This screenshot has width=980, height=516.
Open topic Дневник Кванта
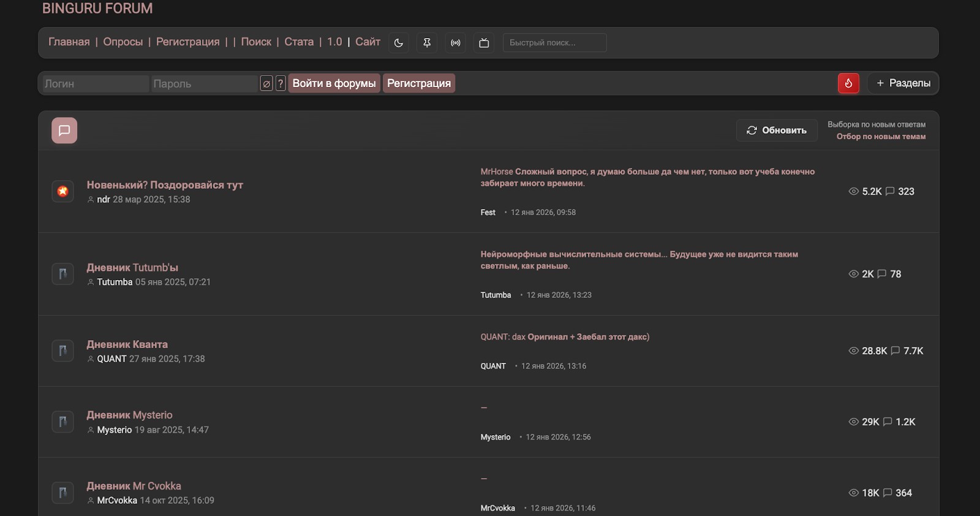tap(127, 344)
